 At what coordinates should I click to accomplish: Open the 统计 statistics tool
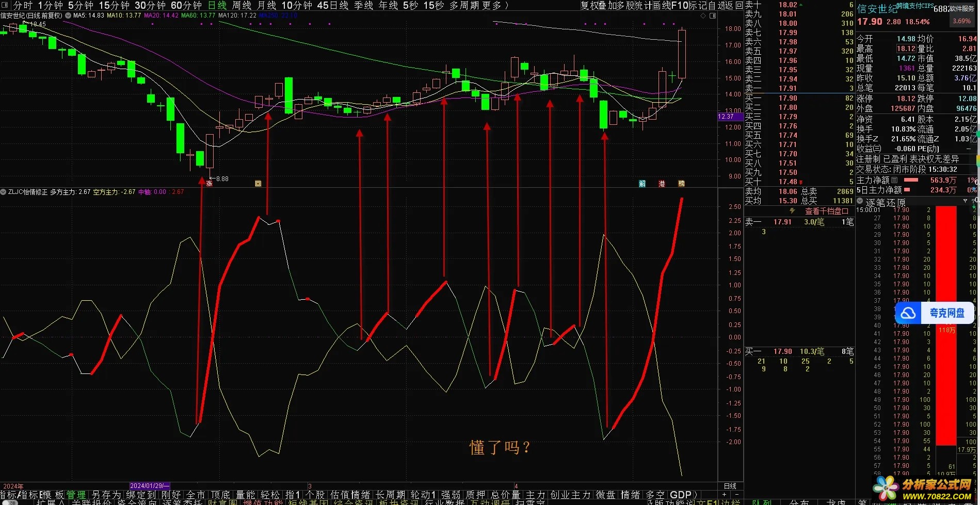pyautogui.click(x=644, y=5)
